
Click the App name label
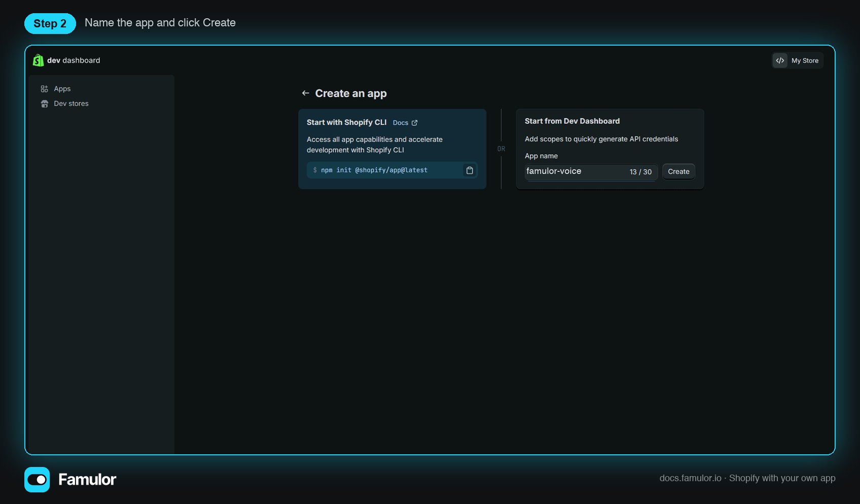coord(541,156)
